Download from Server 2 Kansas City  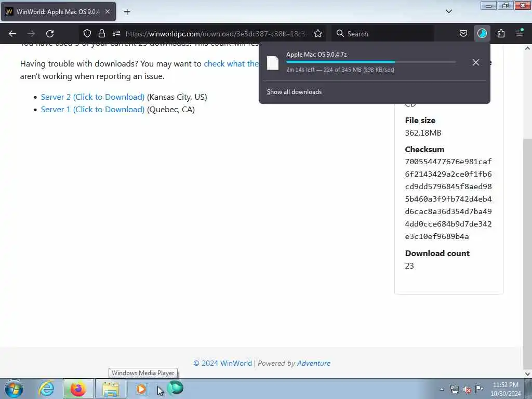tap(92, 97)
